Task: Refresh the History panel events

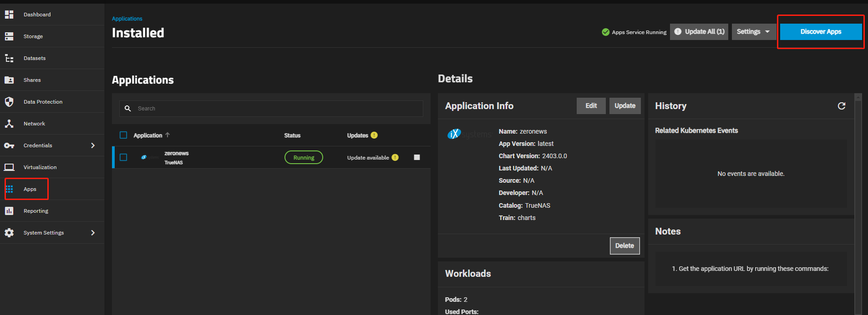Action: [842, 106]
